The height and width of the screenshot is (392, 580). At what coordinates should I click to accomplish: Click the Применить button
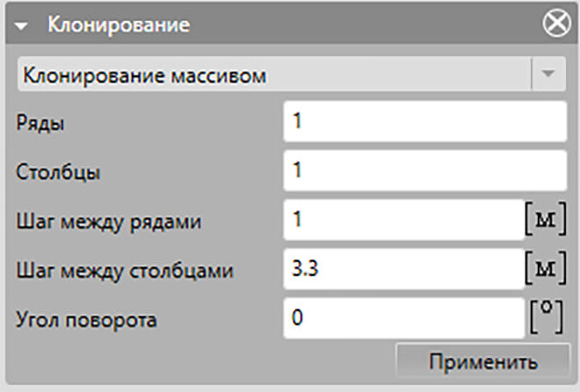pyautogui.click(x=482, y=361)
